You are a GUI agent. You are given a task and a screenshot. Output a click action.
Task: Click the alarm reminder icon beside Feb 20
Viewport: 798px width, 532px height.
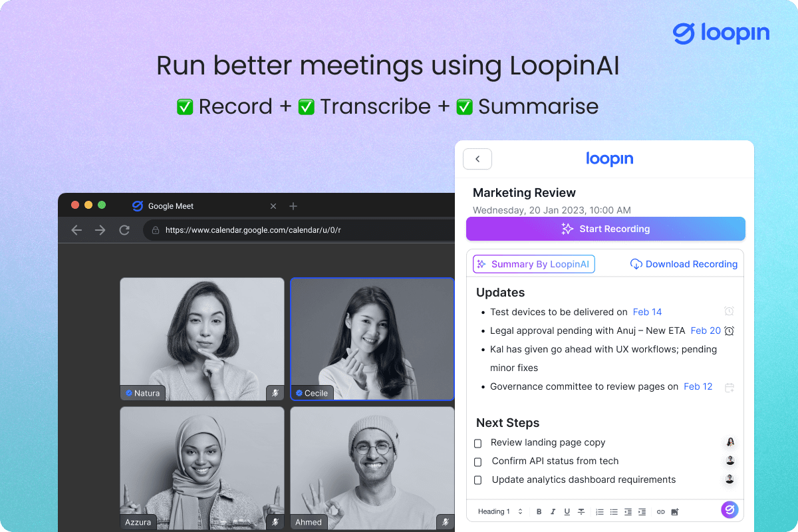[729, 331]
